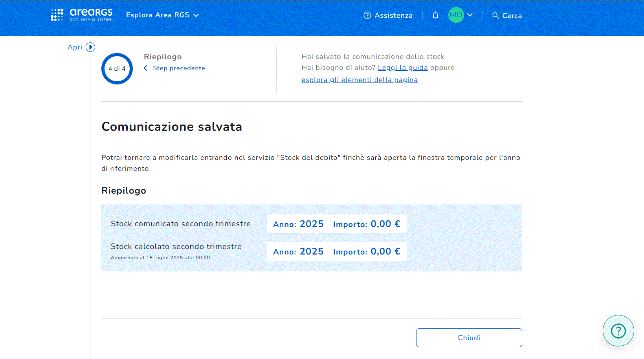The width and height of the screenshot is (644, 359).
Task: Click the circled arrow icon beside Apri
Action: (90, 47)
